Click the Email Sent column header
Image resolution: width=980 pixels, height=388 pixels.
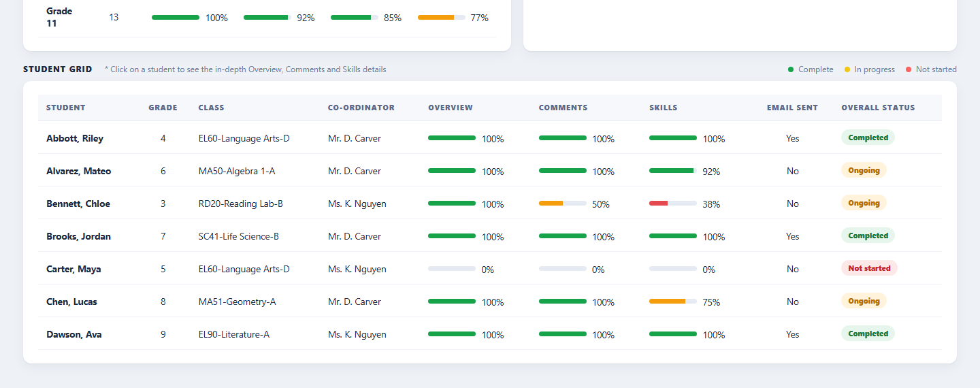click(792, 108)
